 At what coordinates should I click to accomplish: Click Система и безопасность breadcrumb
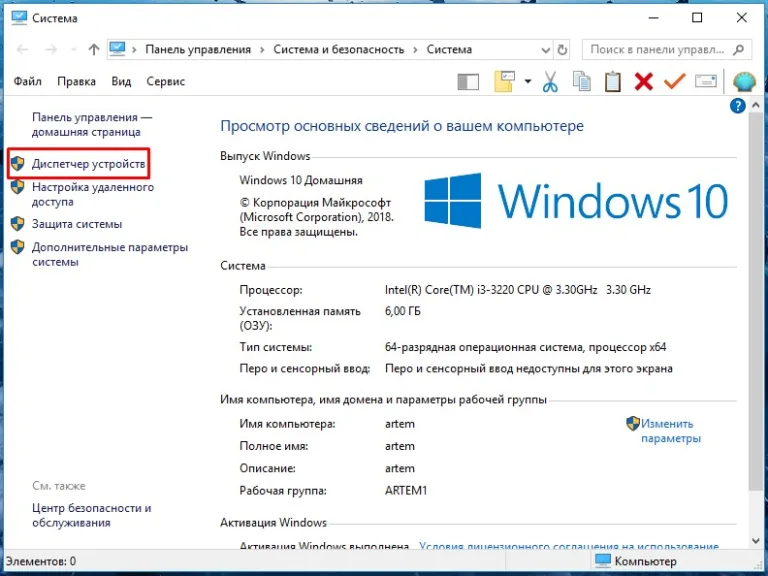[x=339, y=49]
